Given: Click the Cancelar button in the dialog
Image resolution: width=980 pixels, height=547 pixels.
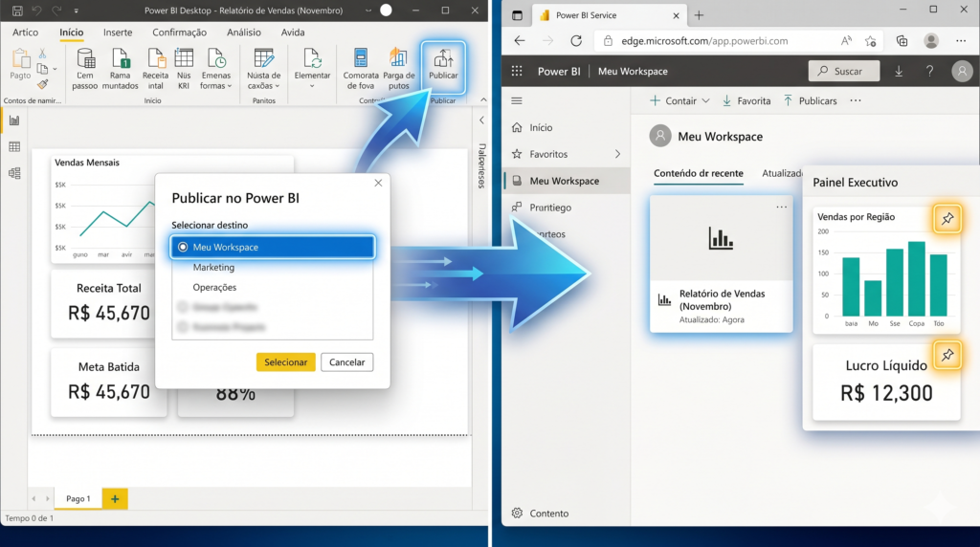Looking at the screenshot, I should (x=346, y=362).
